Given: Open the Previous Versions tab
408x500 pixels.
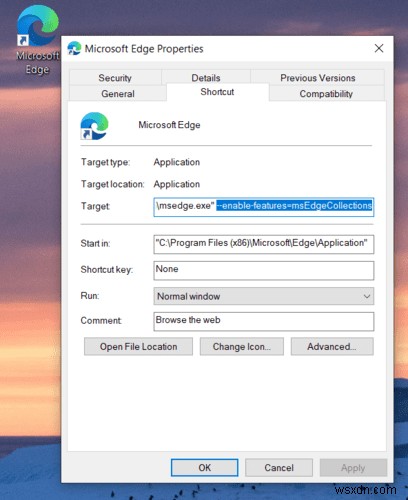Looking at the screenshot, I should [x=317, y=78].
